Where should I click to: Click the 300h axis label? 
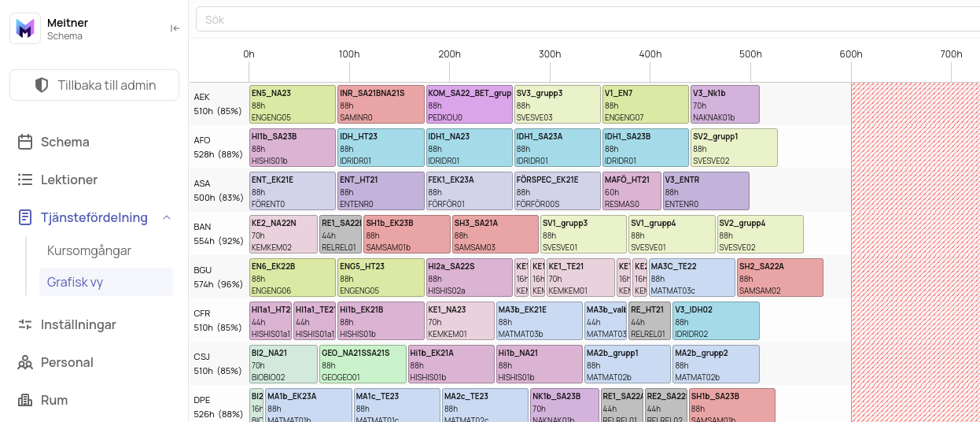pyautogui.click(x=550, y=54)
